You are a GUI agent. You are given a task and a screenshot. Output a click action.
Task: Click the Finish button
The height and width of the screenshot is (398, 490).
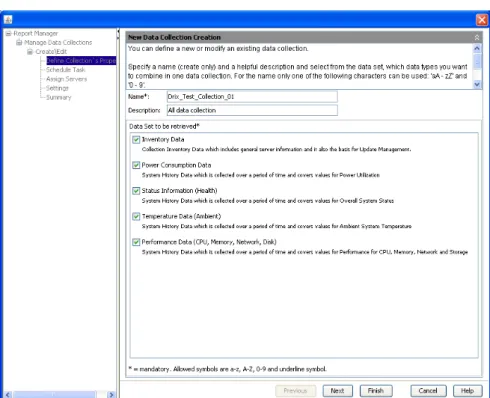376,391
